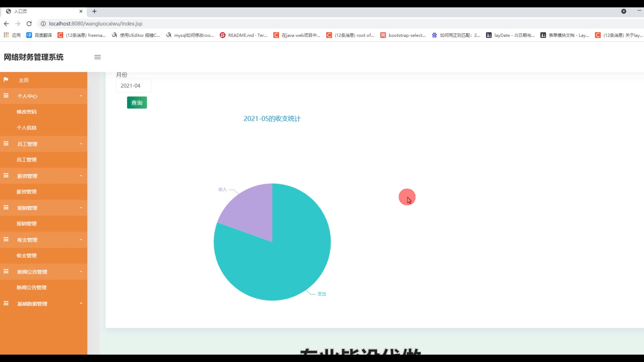The height and width of the screenshot is (362, 644).
Task: Click the flag icon beside 主页
Action: click(6, 80)
